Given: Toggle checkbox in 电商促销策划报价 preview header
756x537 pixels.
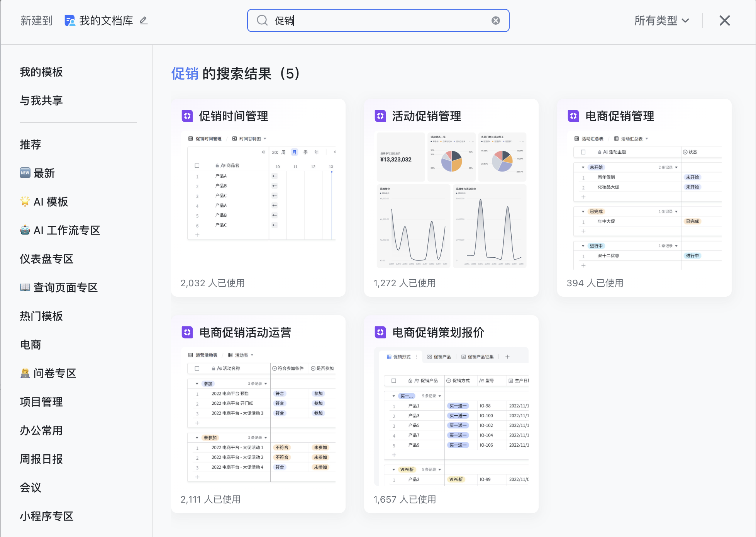Looking at the screenshot, I should pyautogui.click(x=394, y=381).
